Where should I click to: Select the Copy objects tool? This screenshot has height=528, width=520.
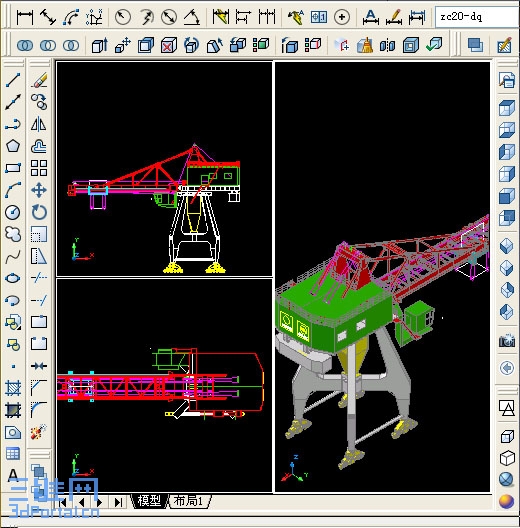pos(39,102)
